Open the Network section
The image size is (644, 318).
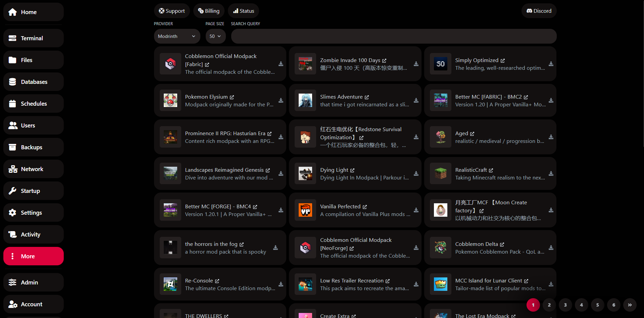(x=34, y=169)
